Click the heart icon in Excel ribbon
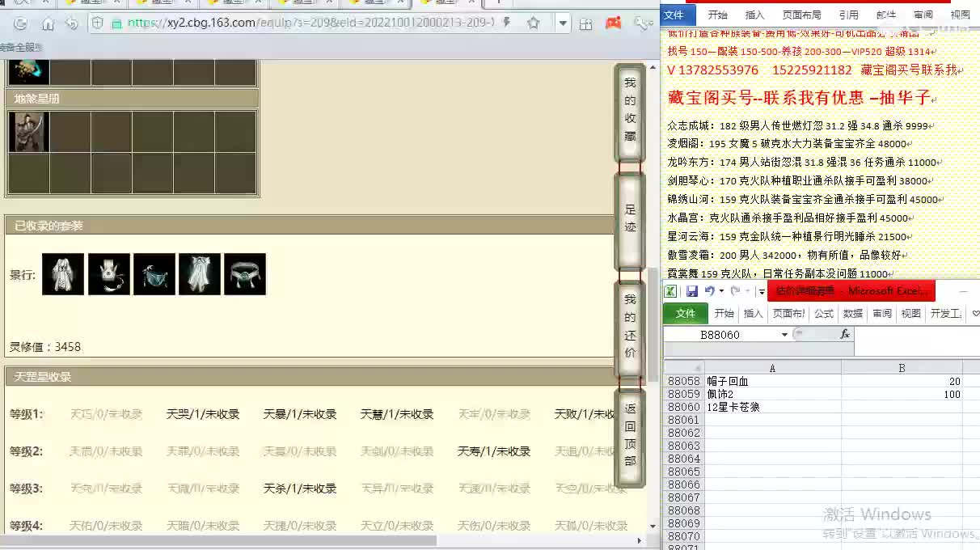The height and width of the screenshot is (550, 980). point(974,314)
